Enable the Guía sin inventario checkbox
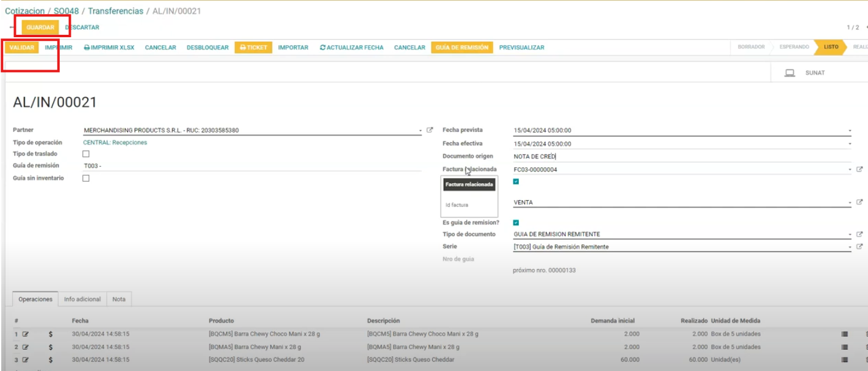 point(86,178)
